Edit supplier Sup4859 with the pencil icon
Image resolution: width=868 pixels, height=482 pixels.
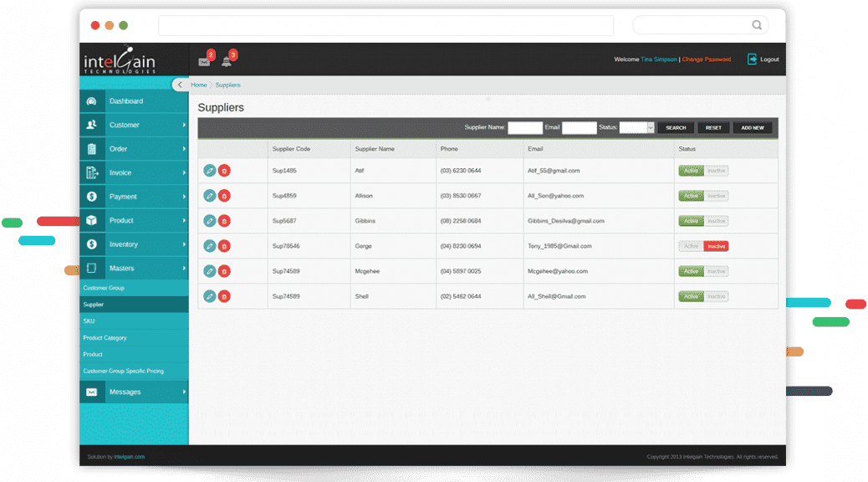tap(209, 196)
